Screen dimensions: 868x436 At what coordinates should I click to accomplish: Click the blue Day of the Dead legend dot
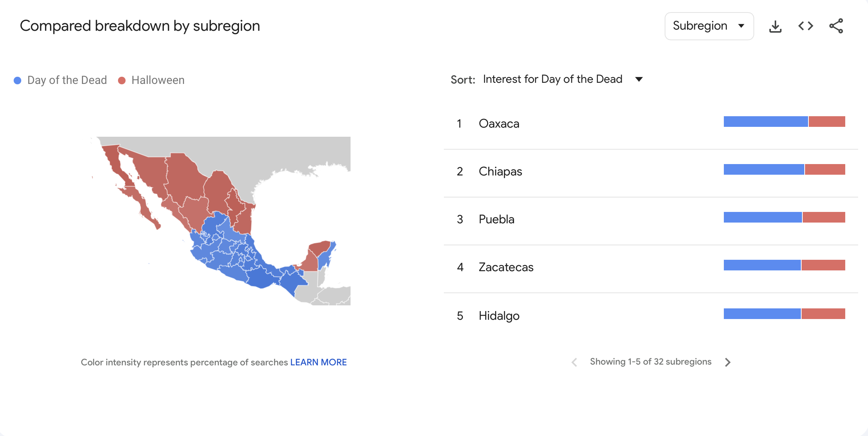[x=17, y=81]
